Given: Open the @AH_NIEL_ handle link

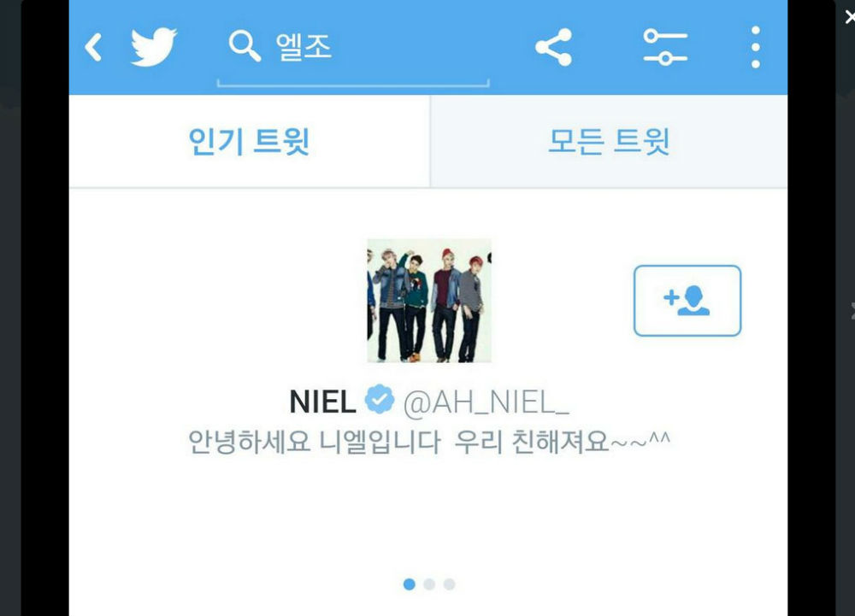Looking at the screenshot, I should click(486, 403).
